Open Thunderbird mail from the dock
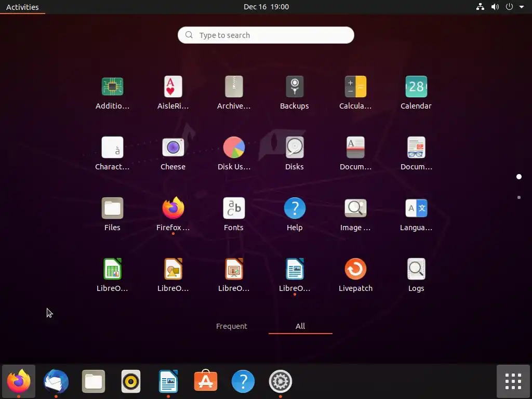 56,381
